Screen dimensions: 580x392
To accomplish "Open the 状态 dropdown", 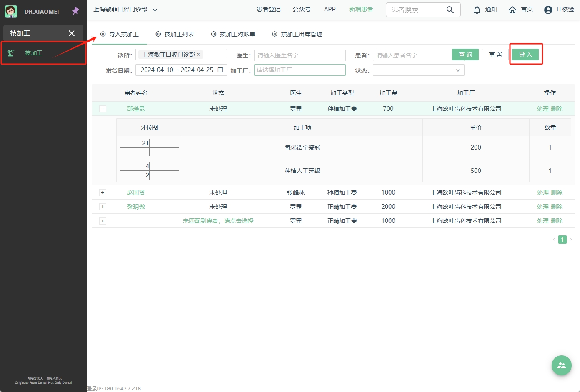I will coord(418,70).
